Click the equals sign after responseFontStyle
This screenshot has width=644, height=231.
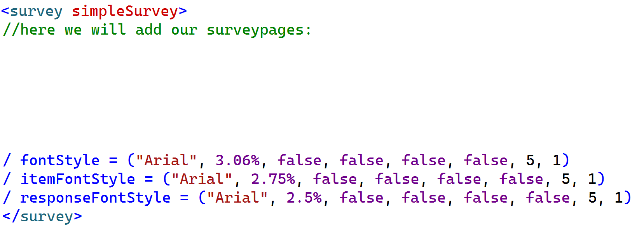coord(184,198)
